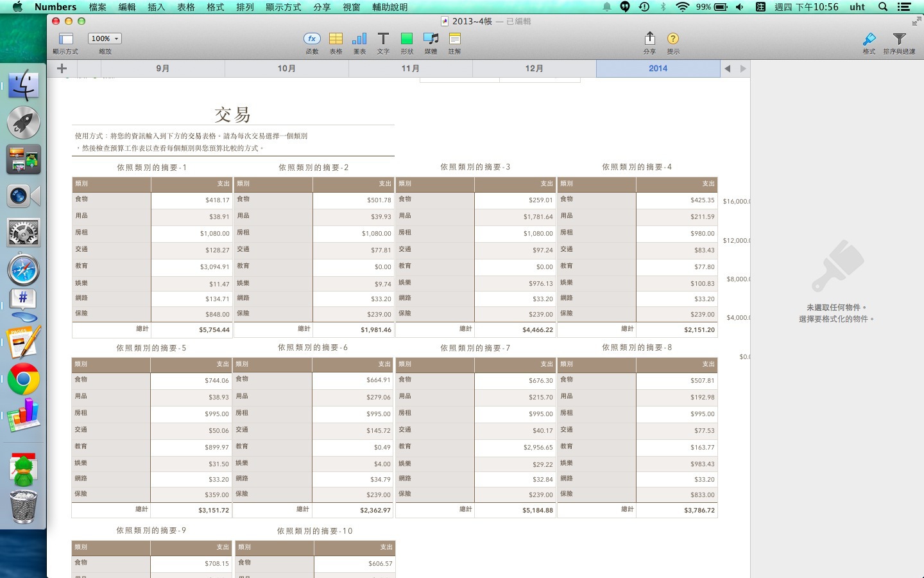
Task: Switch to the 11月 sheet tab
Action: click(411, 69)
